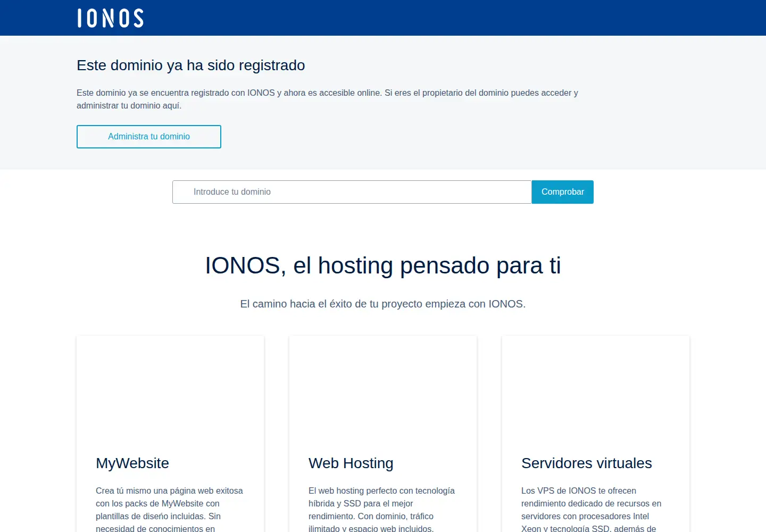Click MyWebsite description 'Crea tú mismo una página web'
This screenshot has width=766, height=532.
pyautogui.click(x=169, y=509)
